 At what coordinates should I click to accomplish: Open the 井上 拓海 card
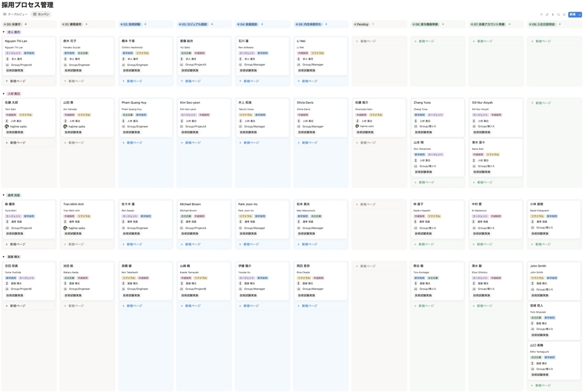[263, 117]
